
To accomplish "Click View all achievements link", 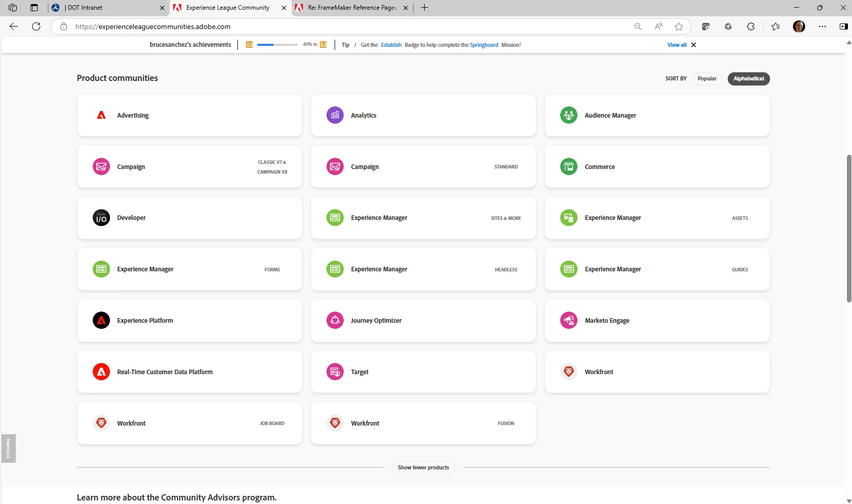I will point(677,45).
